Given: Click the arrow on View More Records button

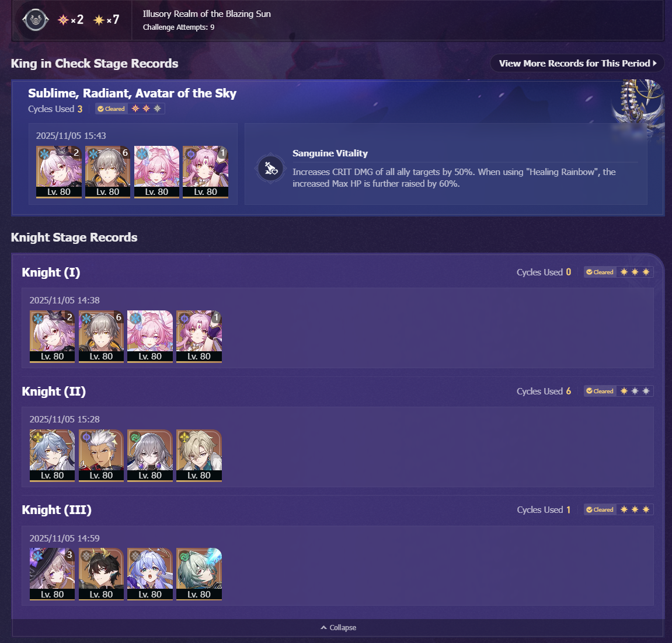Looking at the screenshot, I should pyautogui.click(x=654, y=64).
